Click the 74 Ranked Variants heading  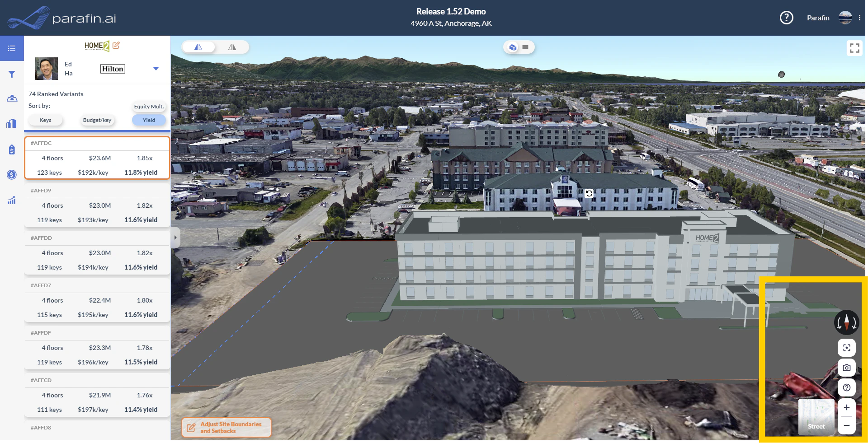56,94
